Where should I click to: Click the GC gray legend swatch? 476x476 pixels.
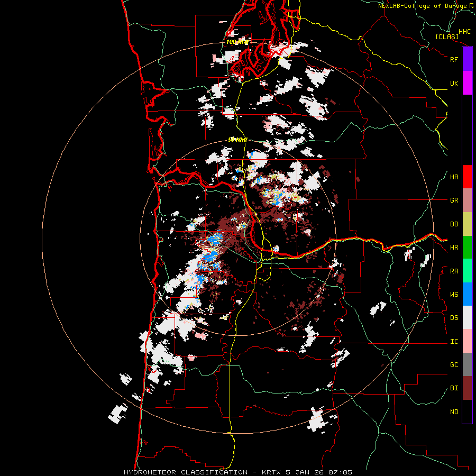coord(467,364)
